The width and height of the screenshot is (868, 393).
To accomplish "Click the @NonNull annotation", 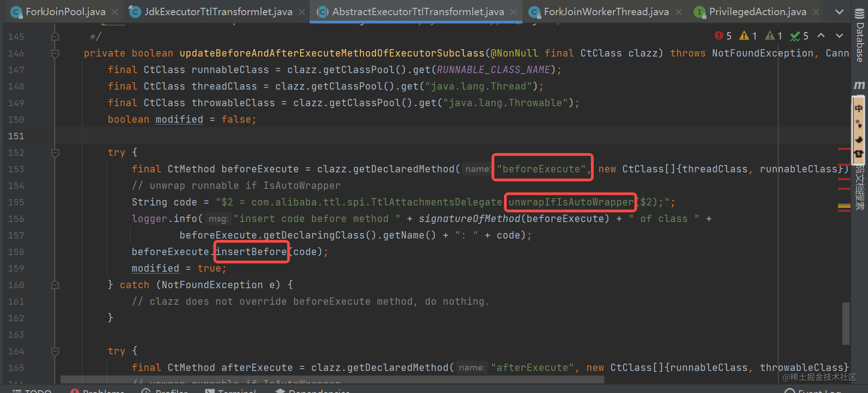I will coord(515,53).
